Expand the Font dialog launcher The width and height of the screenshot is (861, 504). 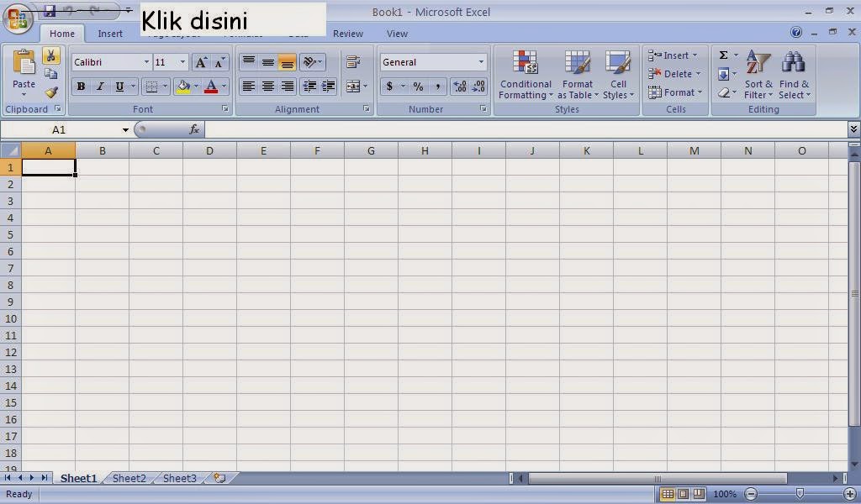coord(225,109)
